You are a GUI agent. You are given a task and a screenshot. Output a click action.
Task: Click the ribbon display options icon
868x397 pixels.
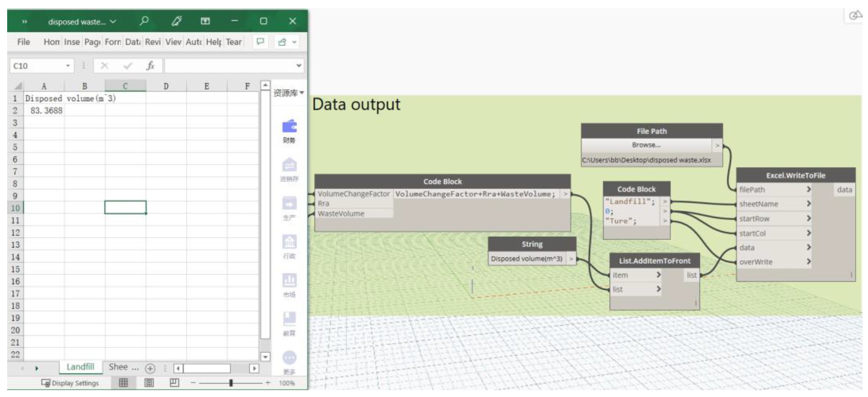tap(205, 21)
